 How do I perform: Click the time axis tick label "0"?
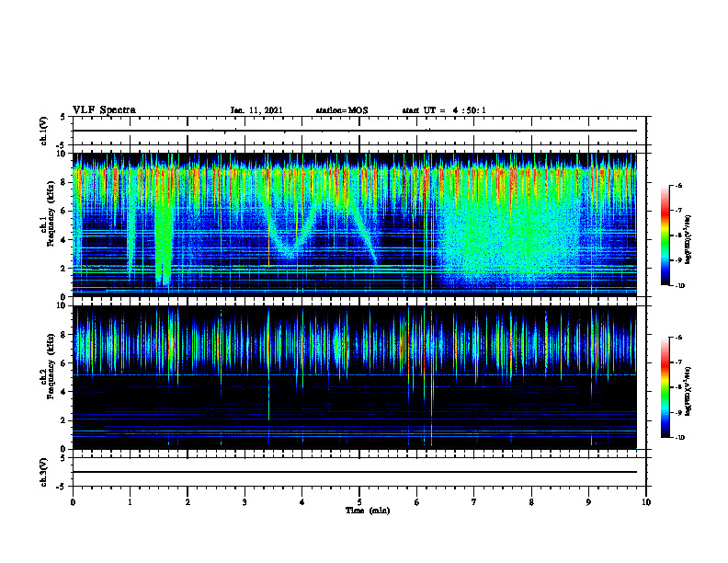tap(73, 501)
